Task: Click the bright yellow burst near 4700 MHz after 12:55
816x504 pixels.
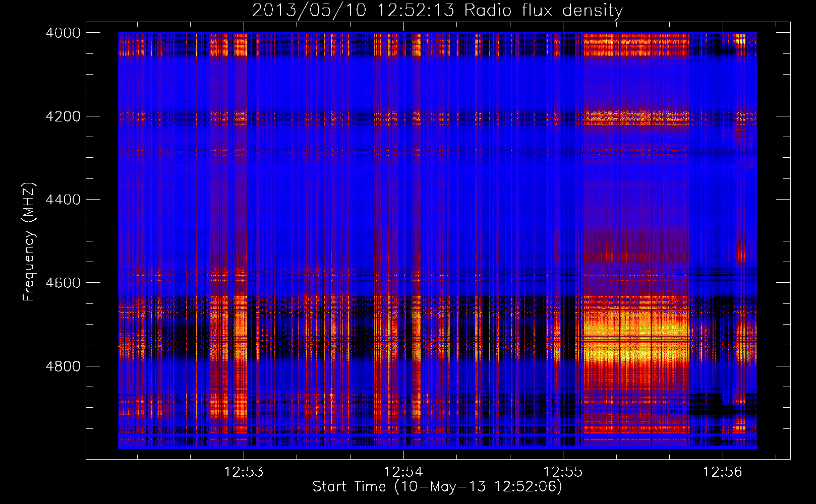Action: point(636,335)
